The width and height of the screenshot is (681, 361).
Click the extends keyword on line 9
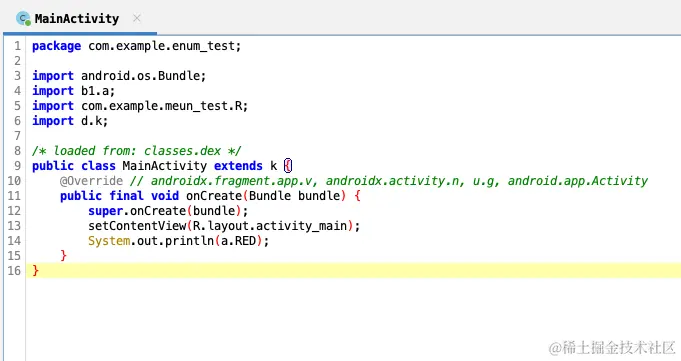click(x=238, y=166)
